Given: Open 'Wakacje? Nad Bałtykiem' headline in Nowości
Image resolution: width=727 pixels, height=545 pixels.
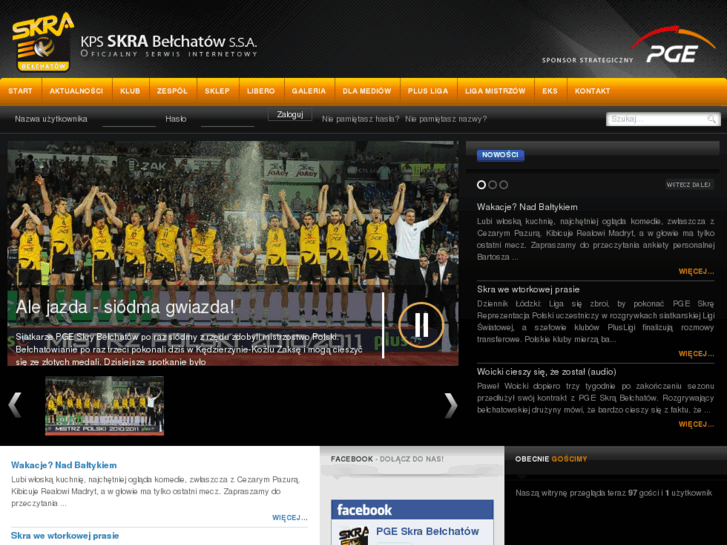Looking at the screenshot, I should click(x=527, y=207).
